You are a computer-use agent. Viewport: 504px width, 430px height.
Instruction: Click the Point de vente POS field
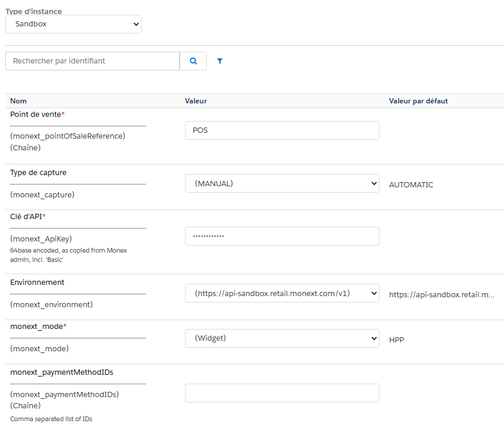282,130
